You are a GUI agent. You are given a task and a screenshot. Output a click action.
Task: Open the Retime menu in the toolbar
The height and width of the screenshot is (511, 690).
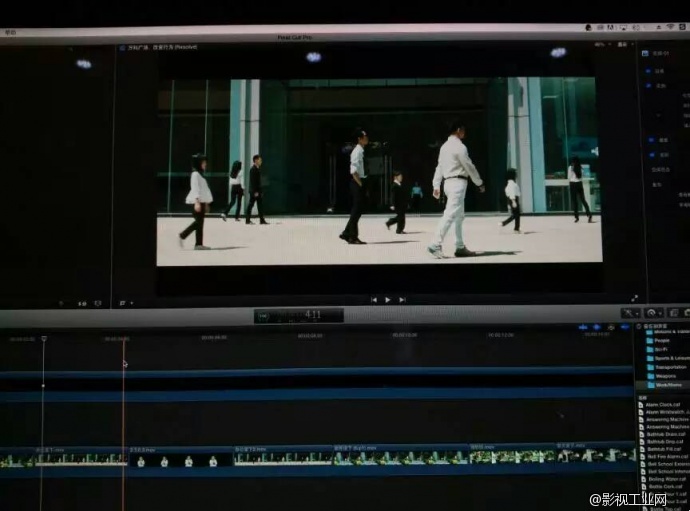tap(655, 313)
